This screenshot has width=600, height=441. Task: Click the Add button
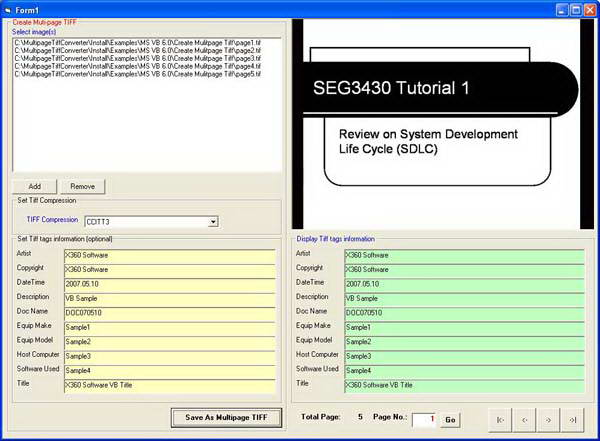click(34, 186)
